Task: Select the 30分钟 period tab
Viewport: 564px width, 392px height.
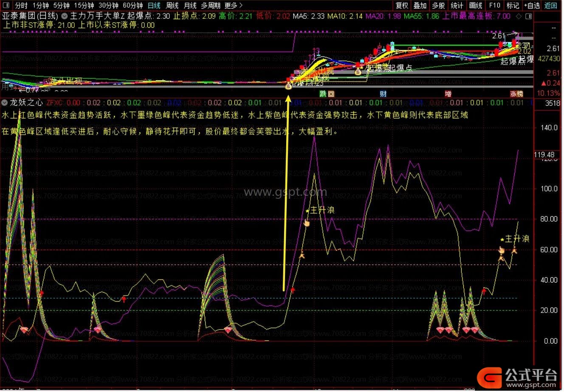Action: (108, 6)
